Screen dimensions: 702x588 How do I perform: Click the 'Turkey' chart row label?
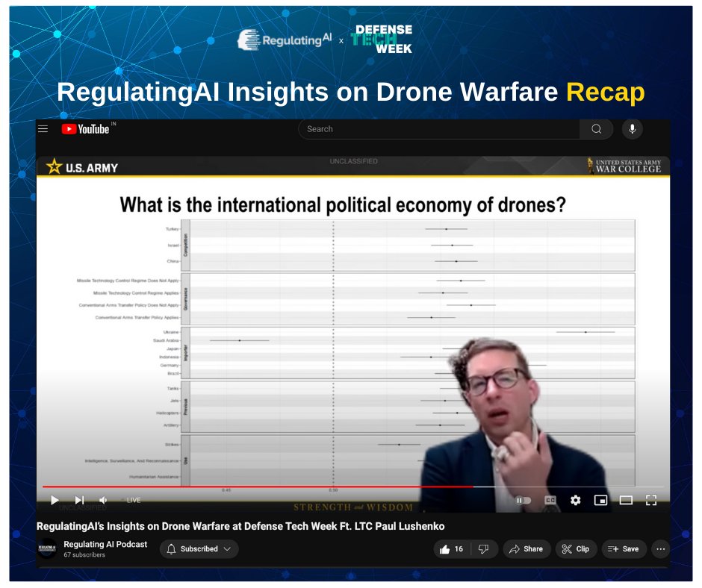(173, 229)
